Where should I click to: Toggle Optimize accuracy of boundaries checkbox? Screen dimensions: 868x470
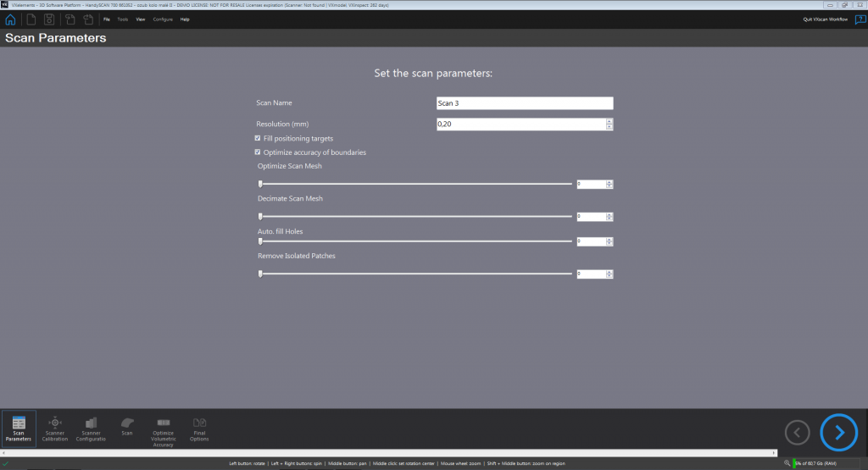(x=258, y=152)
